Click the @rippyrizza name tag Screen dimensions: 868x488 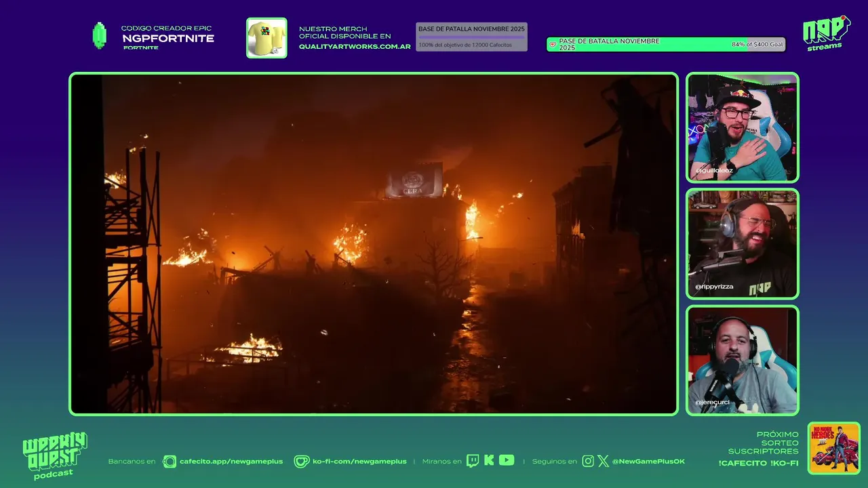[714, 287]
